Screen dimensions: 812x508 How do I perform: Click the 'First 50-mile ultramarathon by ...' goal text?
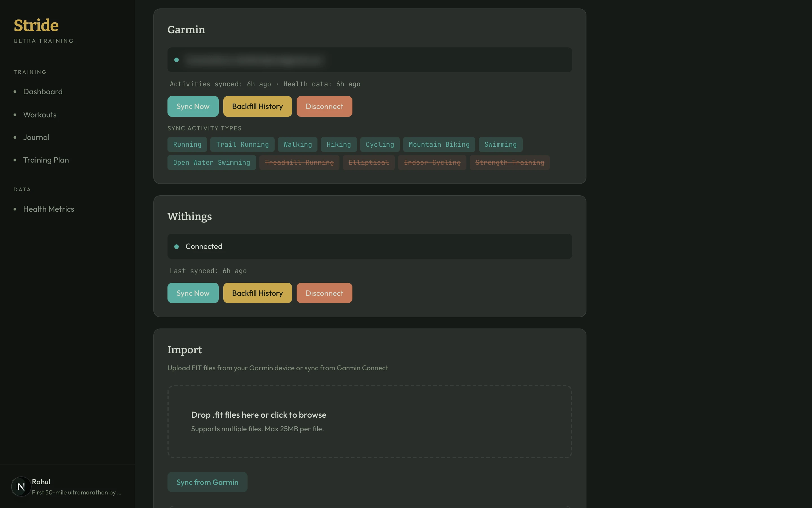click(76, 492)
